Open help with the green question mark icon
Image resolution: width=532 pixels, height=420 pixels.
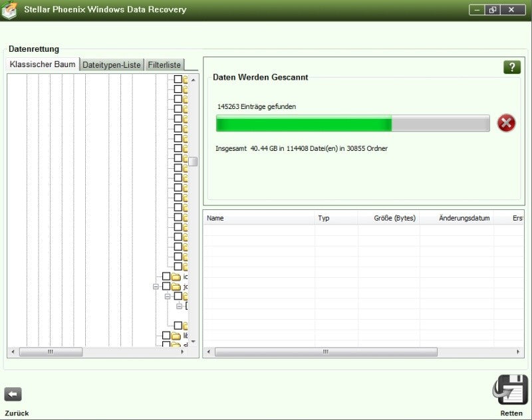511,67
